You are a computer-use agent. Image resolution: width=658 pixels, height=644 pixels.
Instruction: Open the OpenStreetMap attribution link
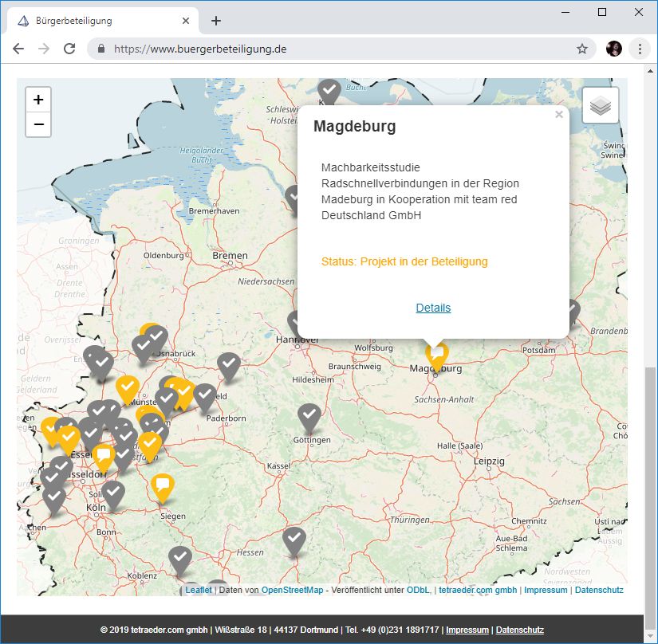pyautogui.click(x=292, y=590)
